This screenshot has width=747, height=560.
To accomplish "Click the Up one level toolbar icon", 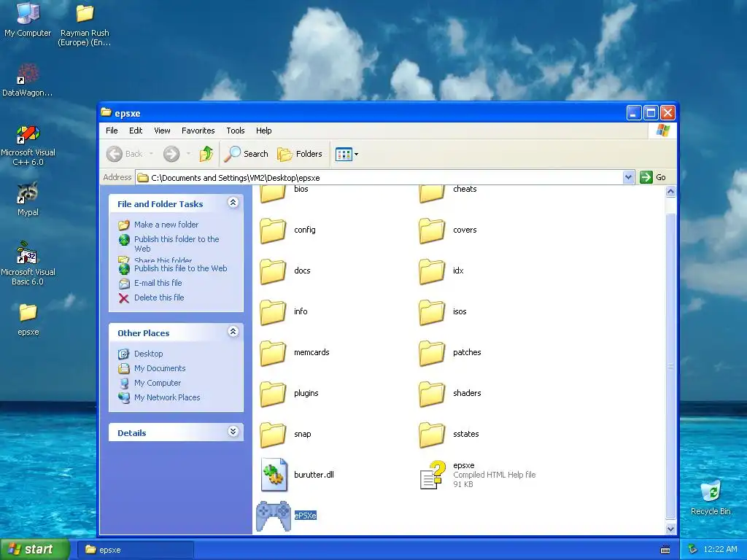I will [206, 154].
